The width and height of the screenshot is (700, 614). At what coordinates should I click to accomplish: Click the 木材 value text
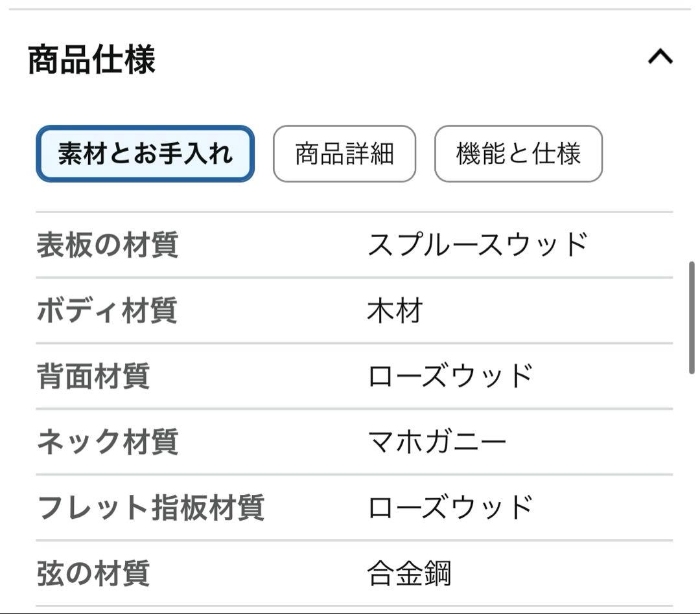395,310
